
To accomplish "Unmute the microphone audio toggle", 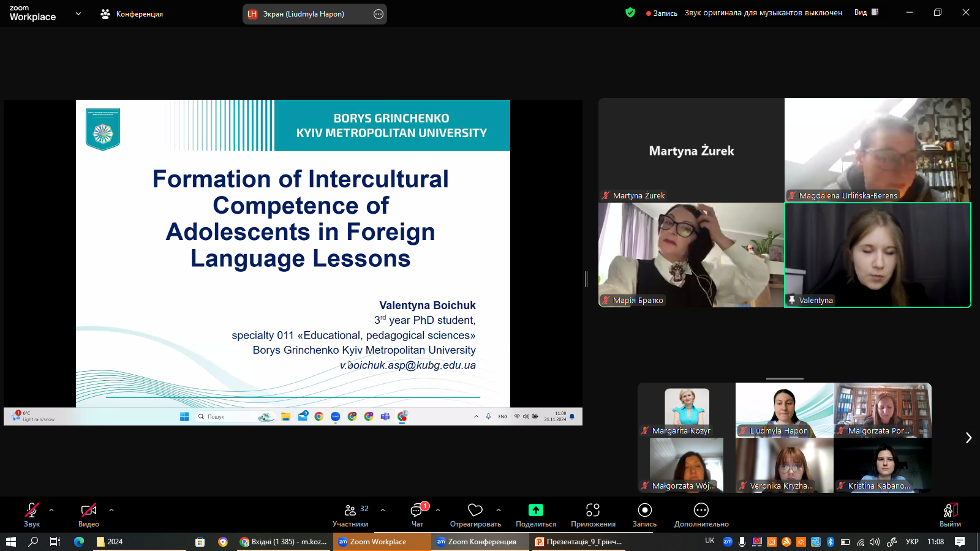I will tap(32, 510).
